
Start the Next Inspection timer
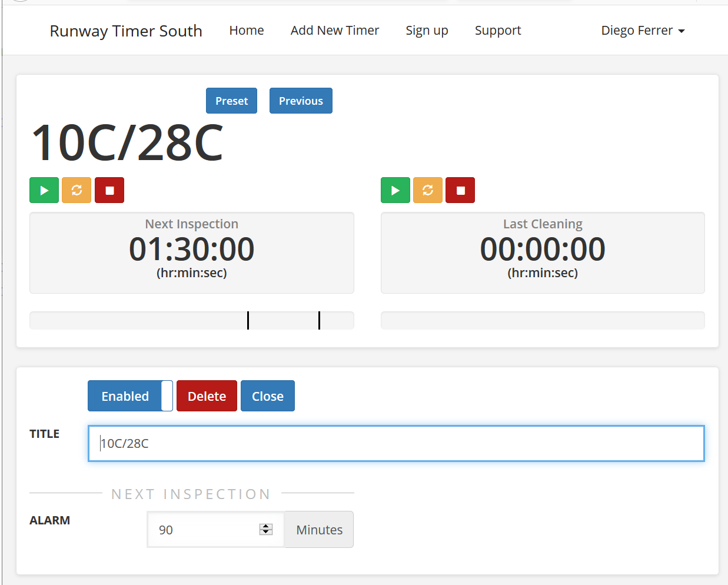coord(44,190)
